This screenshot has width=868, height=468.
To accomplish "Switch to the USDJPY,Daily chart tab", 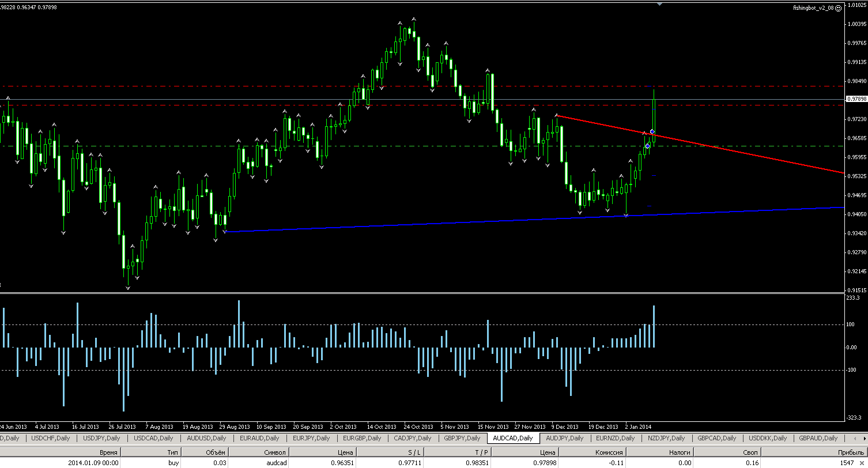I will (101, 439).
